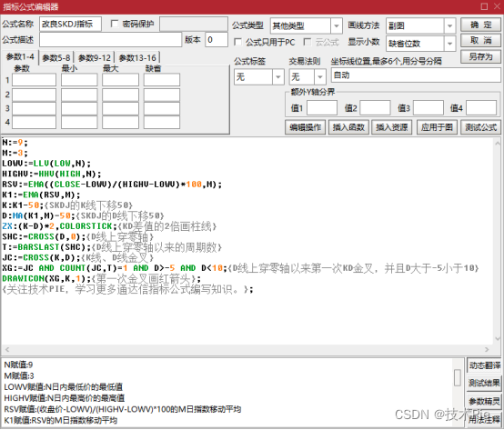Show 测试结果 test results
This screenshot has height=430, width=504.
click(x=484, y=383)
